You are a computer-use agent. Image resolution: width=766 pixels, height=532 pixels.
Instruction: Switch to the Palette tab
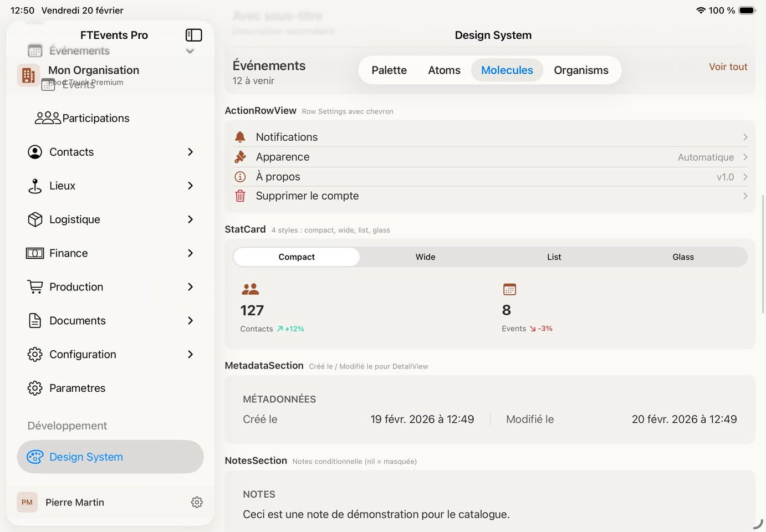pyautogui.click(x=389, y=70)
